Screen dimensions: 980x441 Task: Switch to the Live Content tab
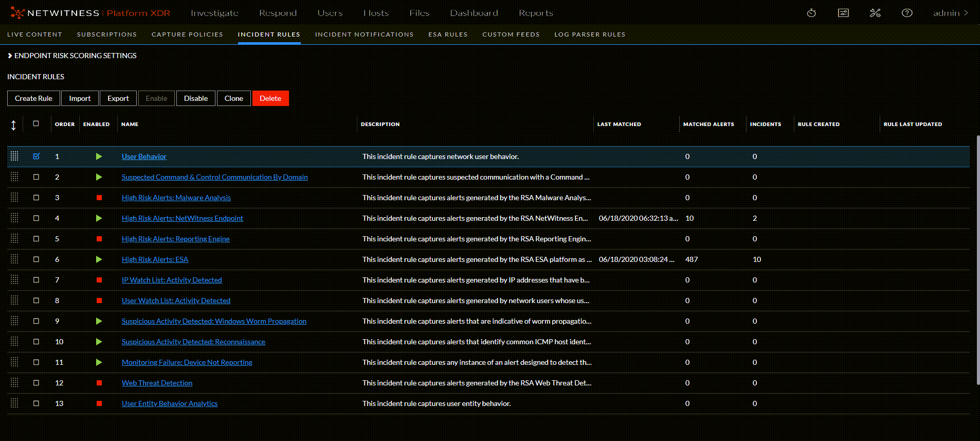coord(34,34)
